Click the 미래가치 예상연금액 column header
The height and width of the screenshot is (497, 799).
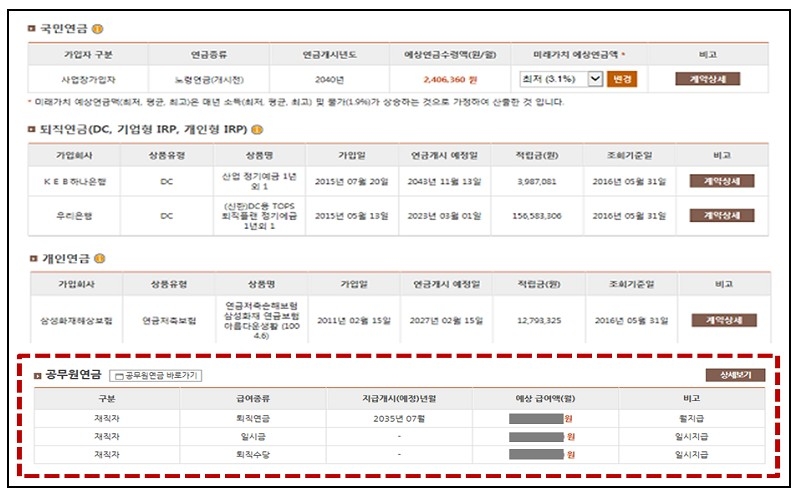pos(578,54)
